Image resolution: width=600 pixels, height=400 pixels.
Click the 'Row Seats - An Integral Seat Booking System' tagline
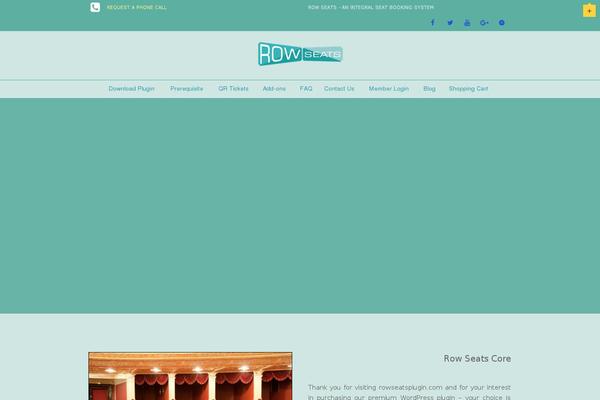[371, 7]
